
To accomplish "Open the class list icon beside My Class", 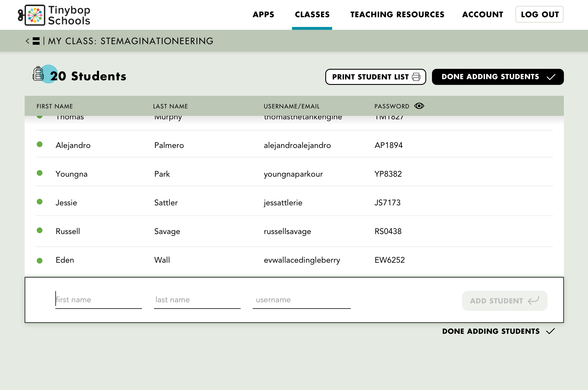I will (36, 41).
